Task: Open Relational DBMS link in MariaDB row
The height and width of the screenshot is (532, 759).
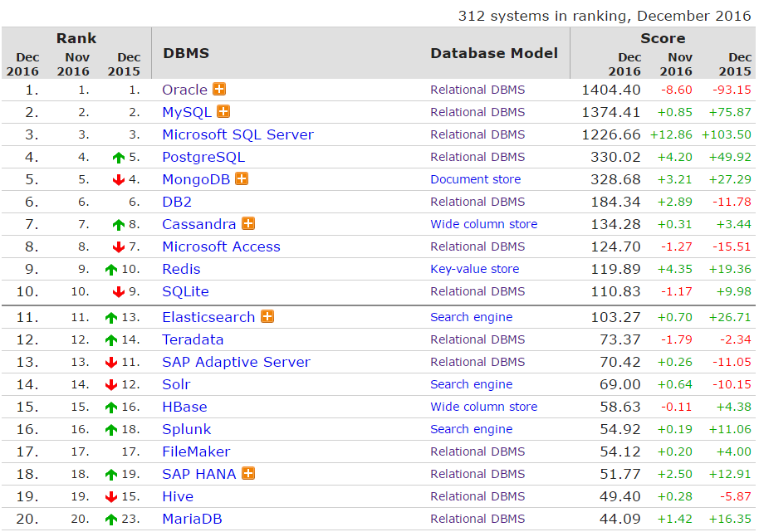Action: (x=477, y=519)
